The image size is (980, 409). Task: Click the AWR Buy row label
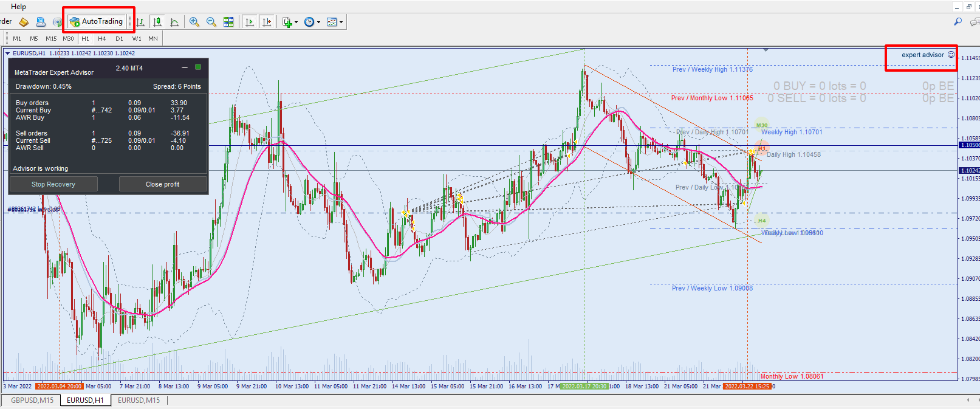pyautogui.click(x=30, y=117)
